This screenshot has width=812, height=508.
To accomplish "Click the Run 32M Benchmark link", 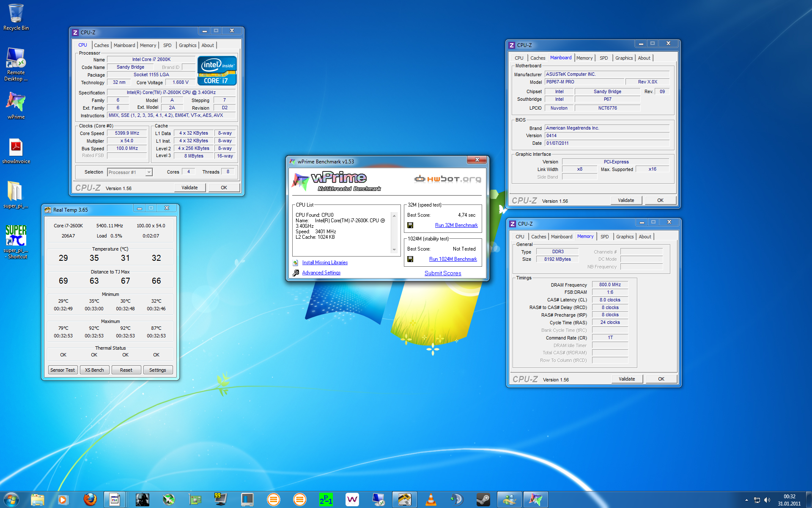I will [x=456, y=225].
